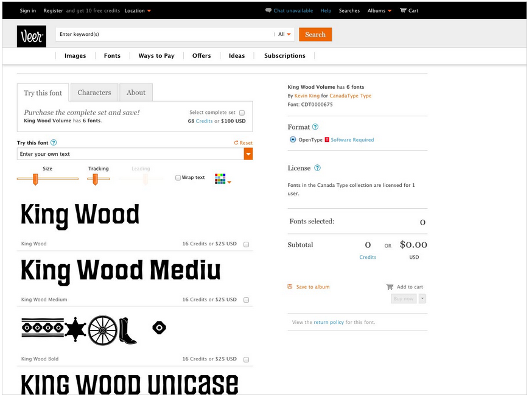
Task: Click the Kevin King designer link
Action: click(307, 96)
